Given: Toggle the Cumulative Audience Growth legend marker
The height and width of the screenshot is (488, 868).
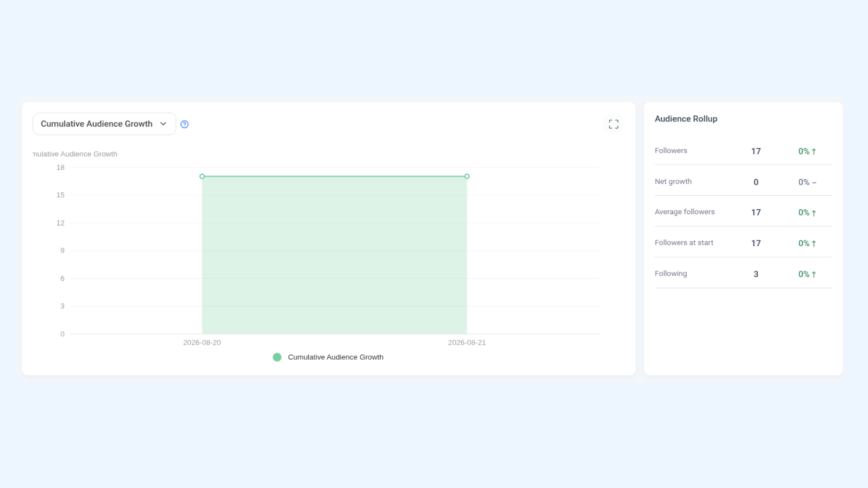Looking at the screenshot, I should 277,357.
